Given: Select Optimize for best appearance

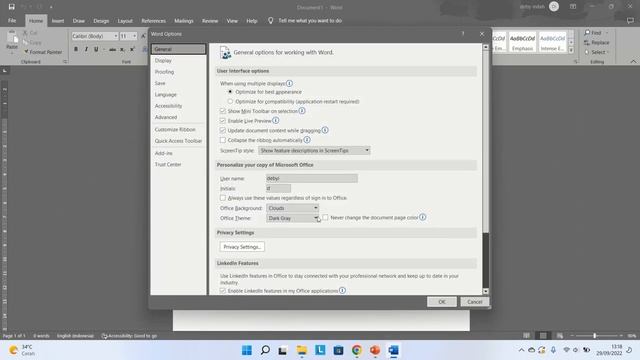Looking at the screenshot, I should pos(230,92).
